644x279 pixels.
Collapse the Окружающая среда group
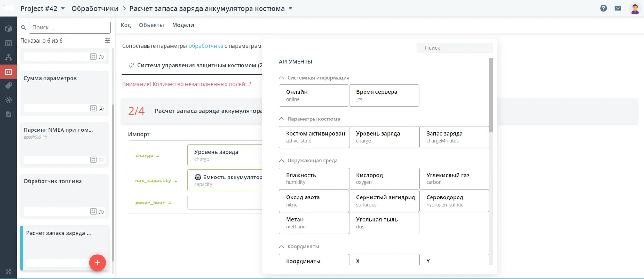pyautogui.click(x=281, y=160)
